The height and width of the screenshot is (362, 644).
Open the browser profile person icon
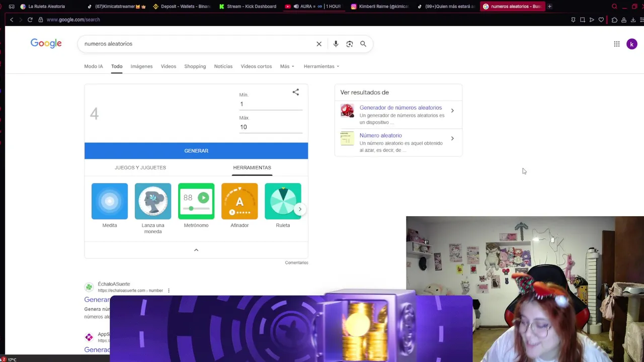tap(624, 20)
